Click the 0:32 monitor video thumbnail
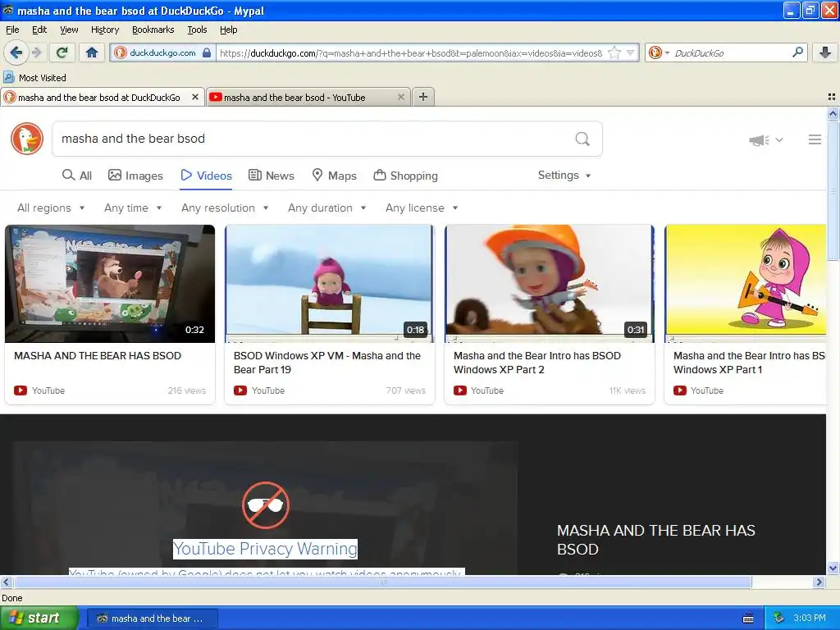 click(110, 283)
